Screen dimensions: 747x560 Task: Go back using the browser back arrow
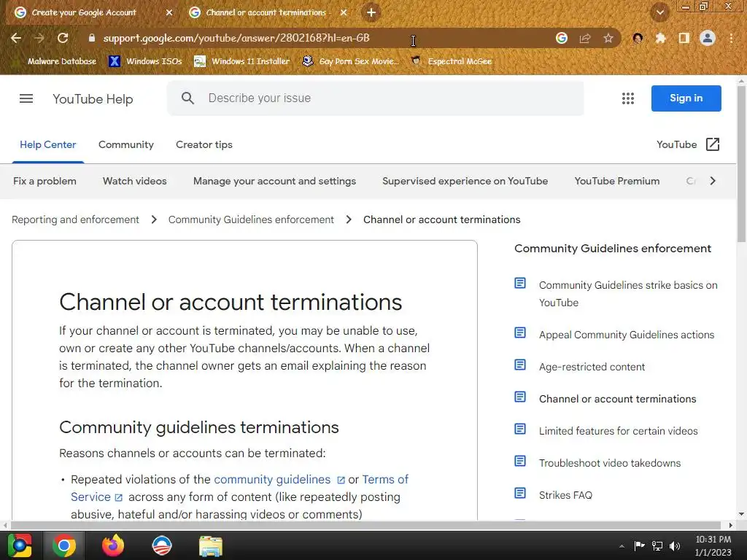[x=16, y=38]
